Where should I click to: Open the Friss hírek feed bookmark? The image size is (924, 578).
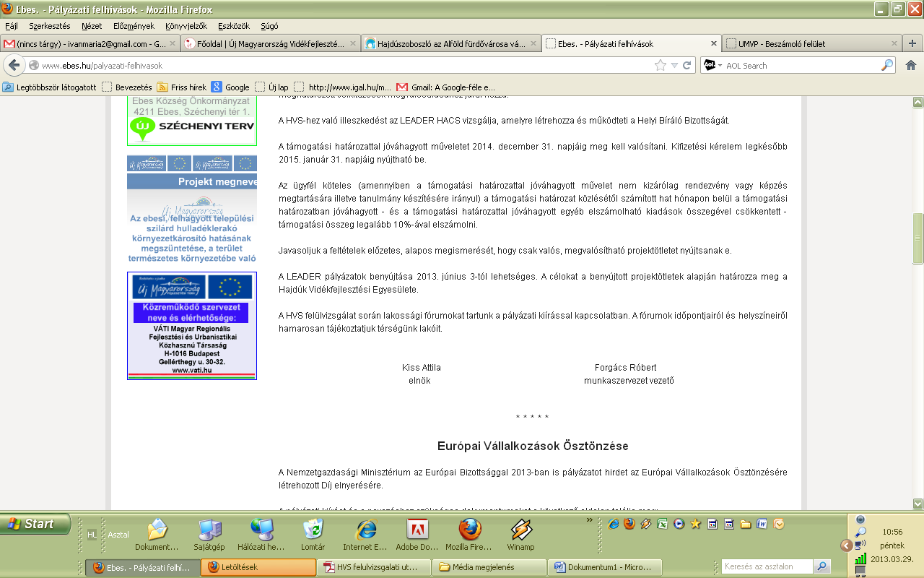click(181, 87)
